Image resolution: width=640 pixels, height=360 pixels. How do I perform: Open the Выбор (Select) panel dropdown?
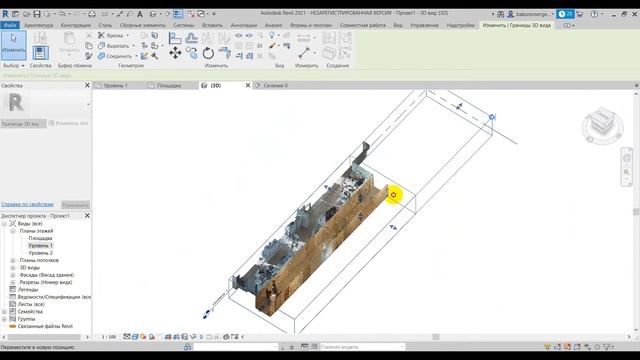(13, 65)
